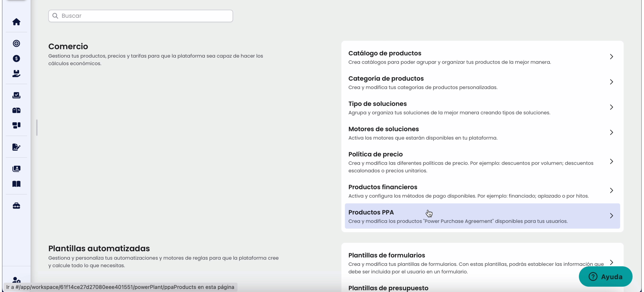Open the inbox checkmark sidebar icon

pos(16,95)
